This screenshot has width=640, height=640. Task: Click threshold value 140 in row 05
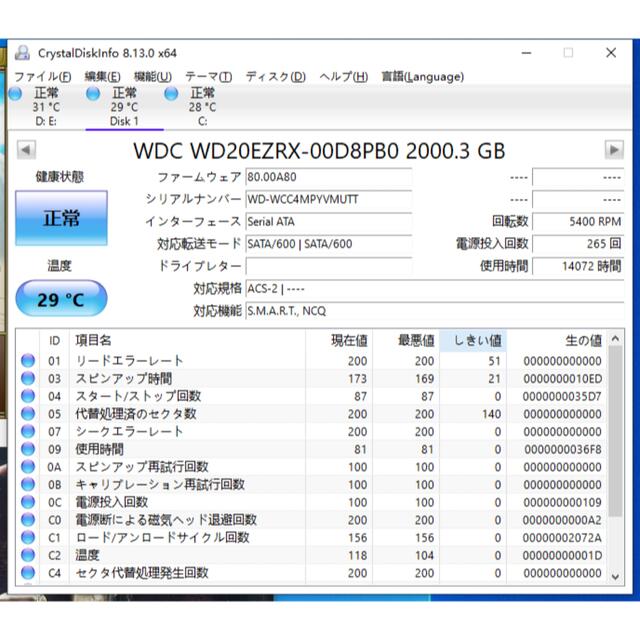coord(491,414)
